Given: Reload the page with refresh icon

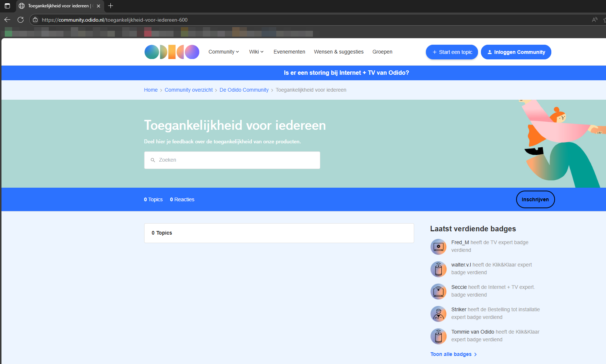Looking at the screenshot, I should point(21,20).
